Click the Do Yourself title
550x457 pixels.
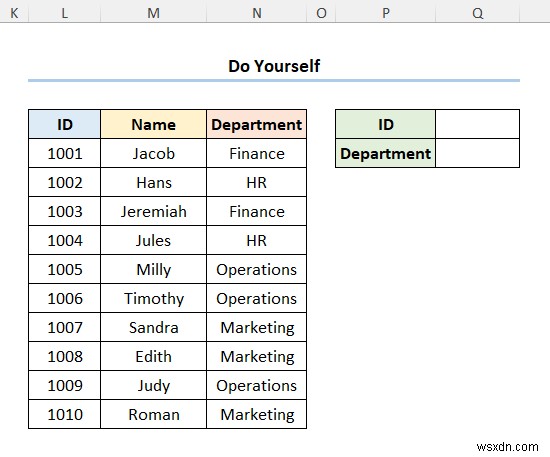pyautogui.click(x=274, y=66)
